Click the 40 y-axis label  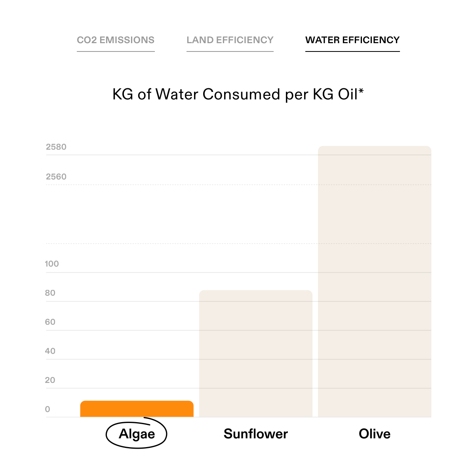[50, 351]
